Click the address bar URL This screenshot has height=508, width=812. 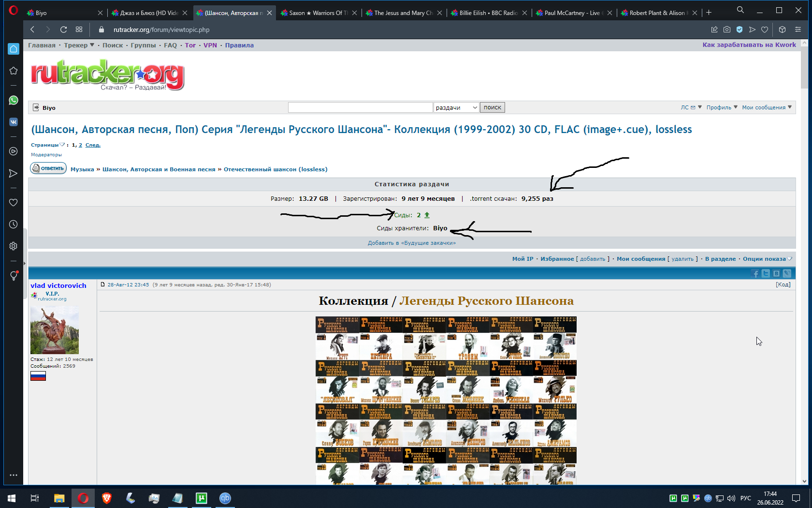[161, 30]
